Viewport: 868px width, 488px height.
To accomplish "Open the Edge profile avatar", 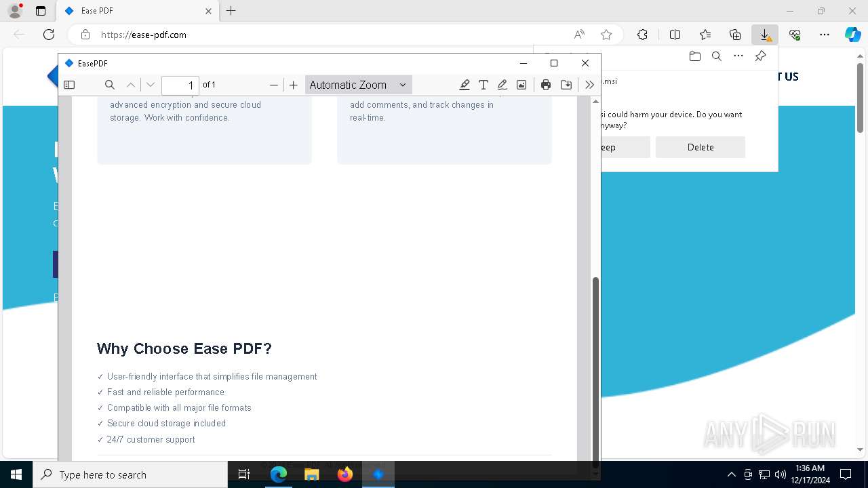I will point(15,11).
